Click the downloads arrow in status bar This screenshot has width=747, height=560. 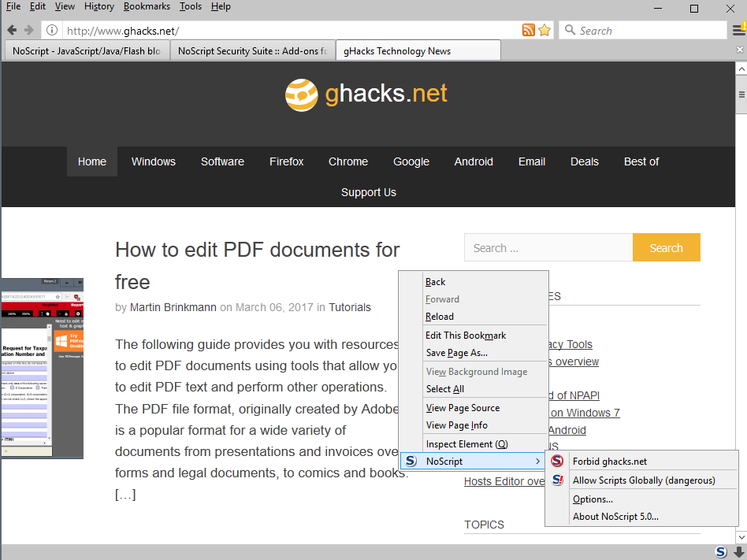[738, 552]
